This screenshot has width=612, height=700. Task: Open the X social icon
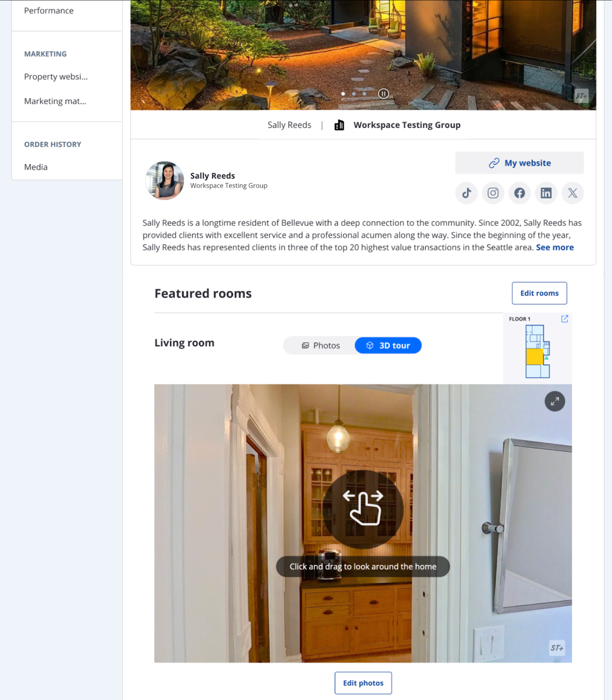coord(573,193)
